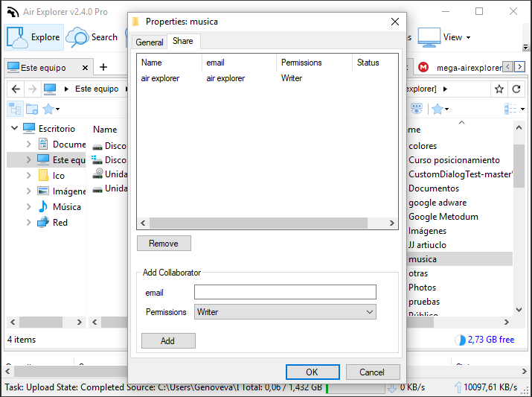
Task: Expand the Música tree node
Action: pos(28,206)
